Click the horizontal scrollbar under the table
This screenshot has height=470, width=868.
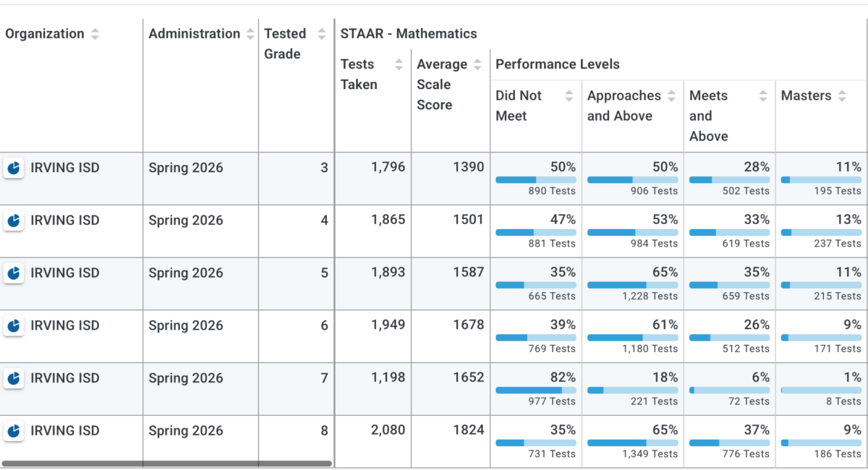click(166, 463)
